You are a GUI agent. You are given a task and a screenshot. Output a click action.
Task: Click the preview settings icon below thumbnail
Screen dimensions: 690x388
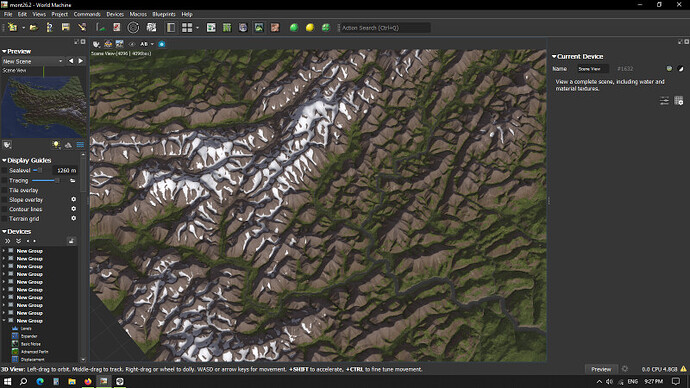(7, 145)
